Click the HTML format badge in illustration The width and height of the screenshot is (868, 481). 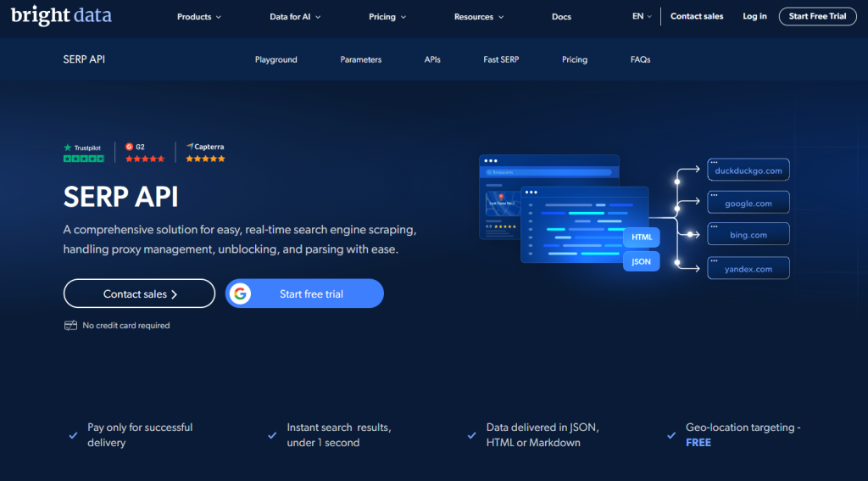642,238
